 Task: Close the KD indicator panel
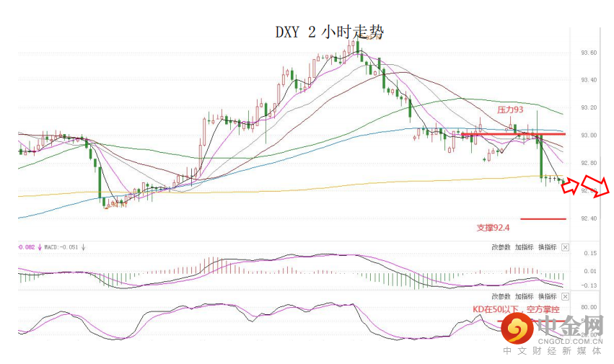[x=565, y=297]
